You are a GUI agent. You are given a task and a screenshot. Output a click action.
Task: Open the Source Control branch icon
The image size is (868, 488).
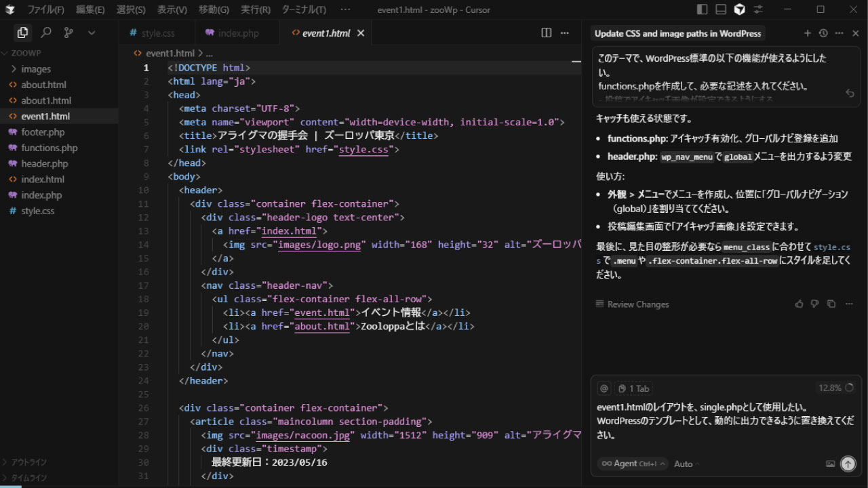68,33
